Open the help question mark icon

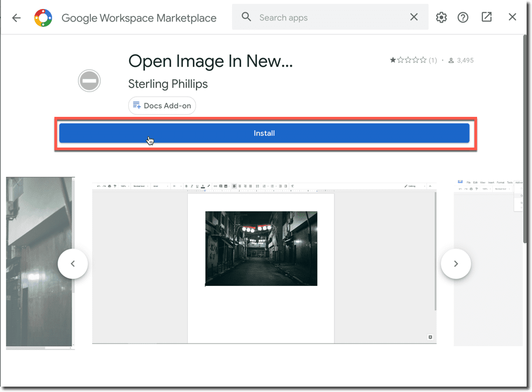coord(463,17)
